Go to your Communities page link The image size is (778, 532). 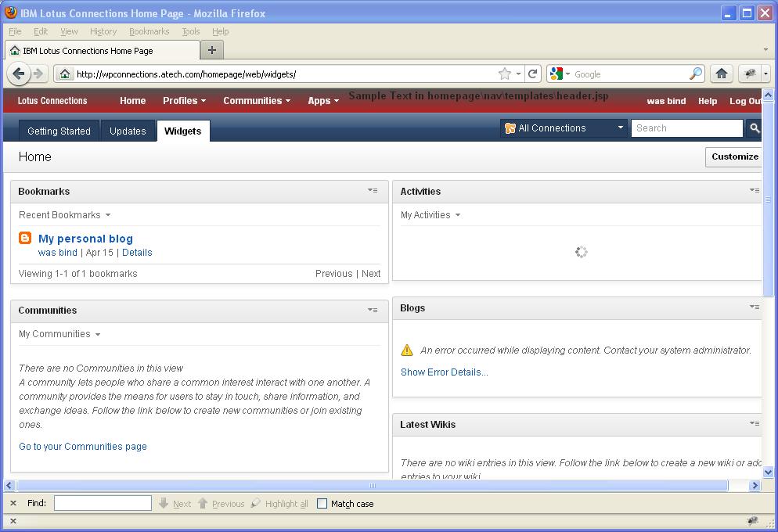pos(83,446)
